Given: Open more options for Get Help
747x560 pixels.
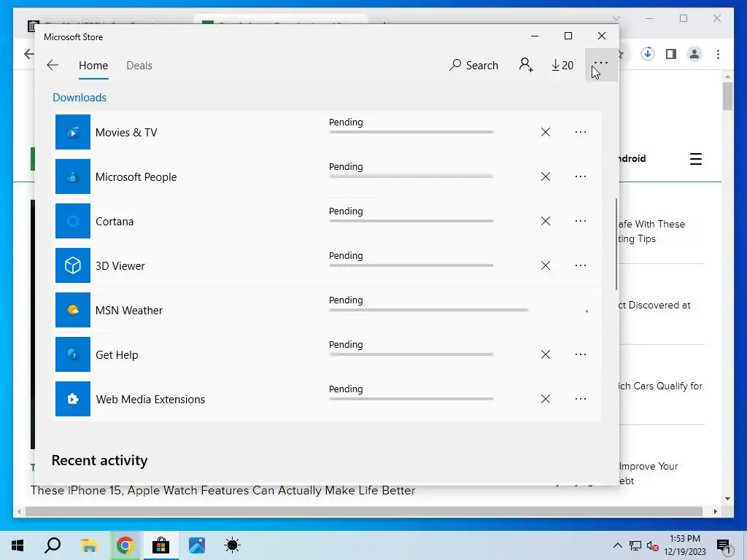Looking at the screenshot, I should pos(580,354).
